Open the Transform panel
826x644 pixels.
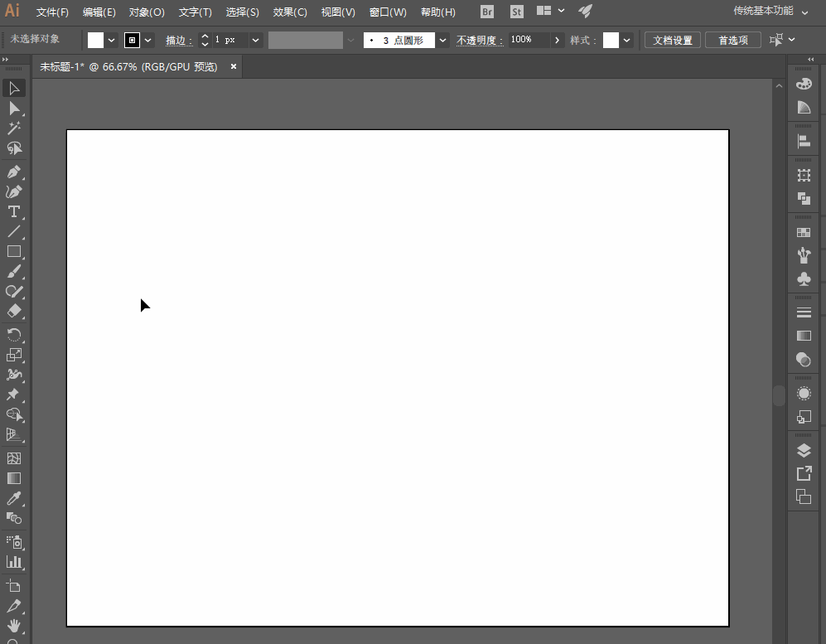coord(804,175)
